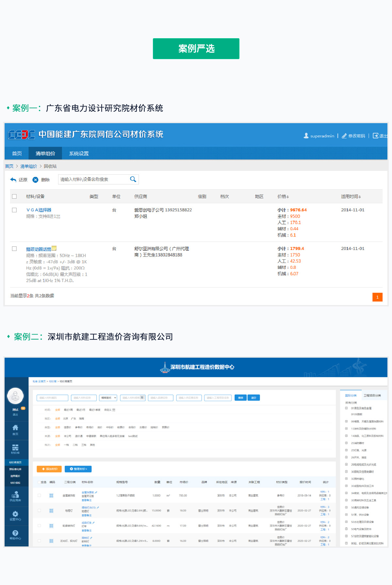Image resolution: width=392 pixels, height=585 pixels.
Task: Expand the 01黑色及有色金属 tree node
Action: pyautogui.click(x=346, y=408)
